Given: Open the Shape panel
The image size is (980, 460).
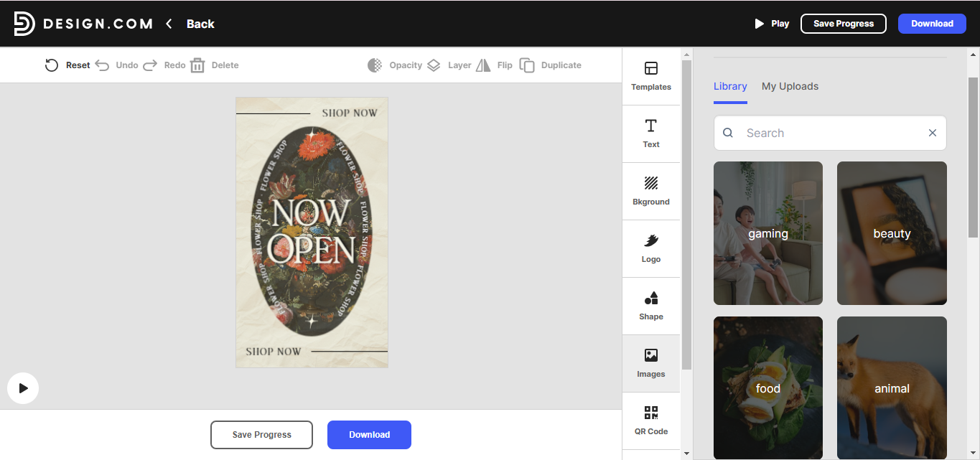Looking at the screenshot, I should (x=651, y=306).
